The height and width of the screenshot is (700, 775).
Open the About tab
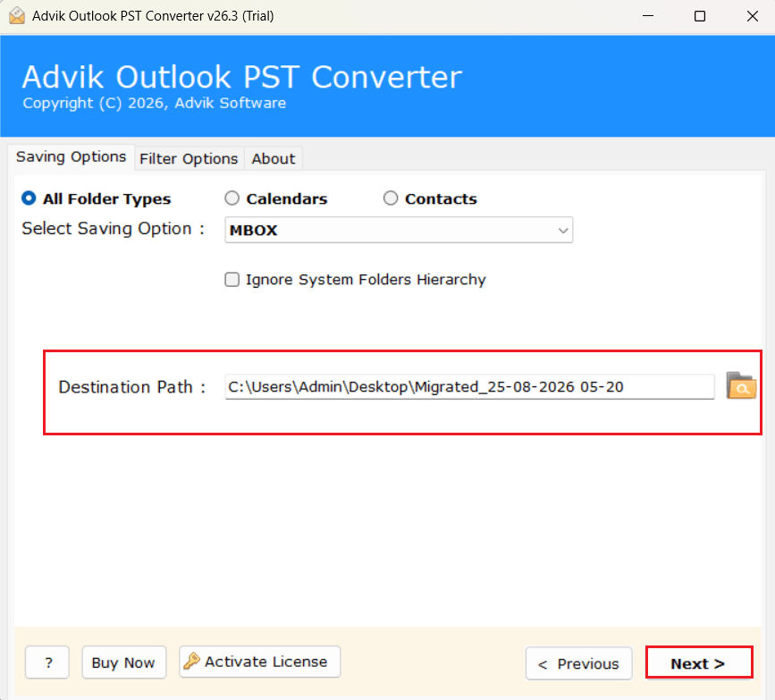pyautogui.click(x=274, y=159)
